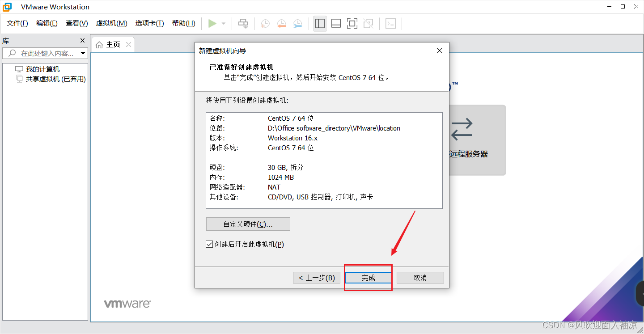Viewport: 644px width, 334px height.
Task: Click the search magnifier icon in library
Action: point(12,53)
